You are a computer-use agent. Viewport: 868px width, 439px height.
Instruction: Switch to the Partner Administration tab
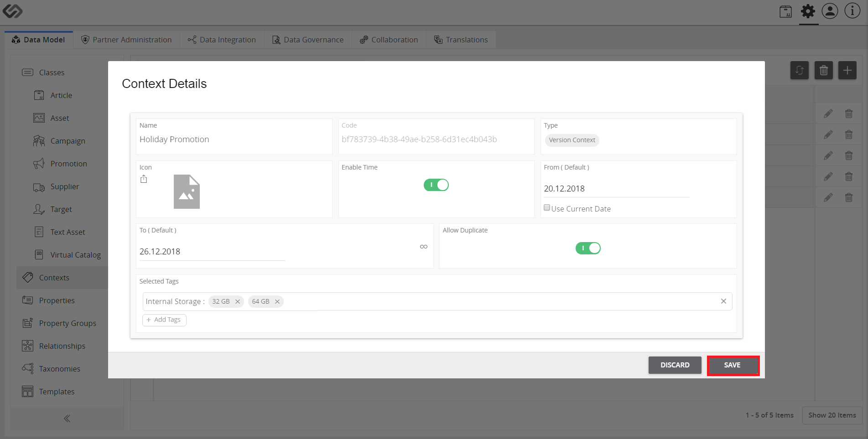point(126,40)
